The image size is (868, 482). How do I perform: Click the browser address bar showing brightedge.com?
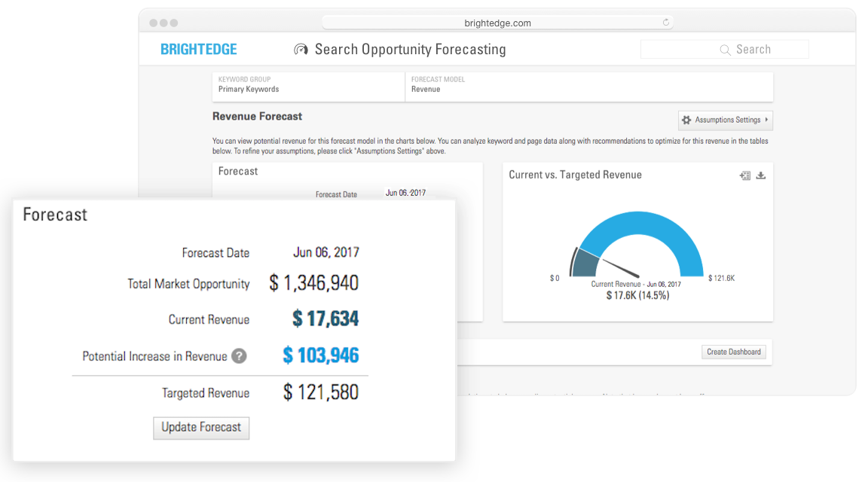(497, 23)
